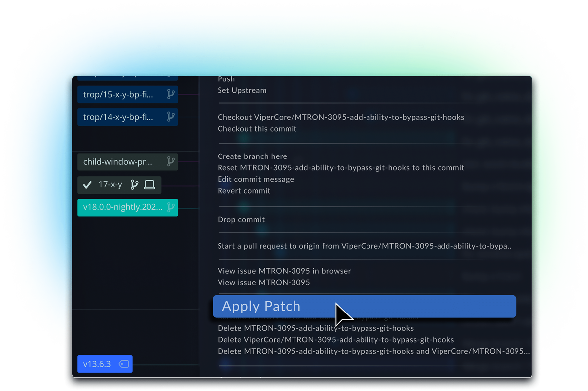The height and width of the screenshot is (391, 588).
Task: Checkout ViperCore/MTRON-3095 branch menu entry
Action: pyautogui.click(x=341, y=117)
